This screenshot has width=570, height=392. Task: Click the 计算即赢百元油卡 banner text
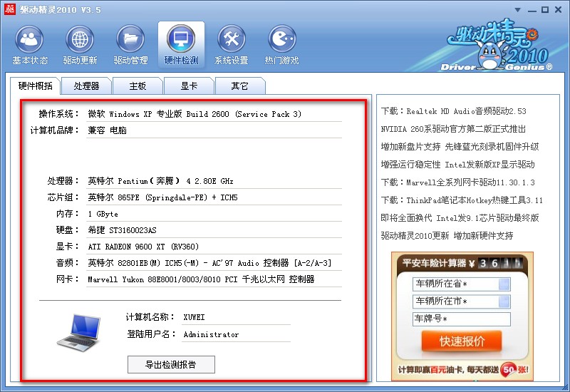point(462,370)
